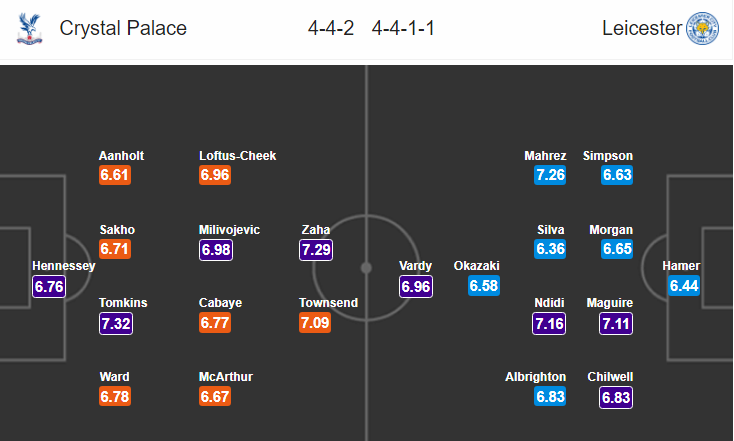This screenshot has height=441, width=734.
Task: Click Hennessey's 6.76 goalkeeper rating
Action: click(49, 287)
